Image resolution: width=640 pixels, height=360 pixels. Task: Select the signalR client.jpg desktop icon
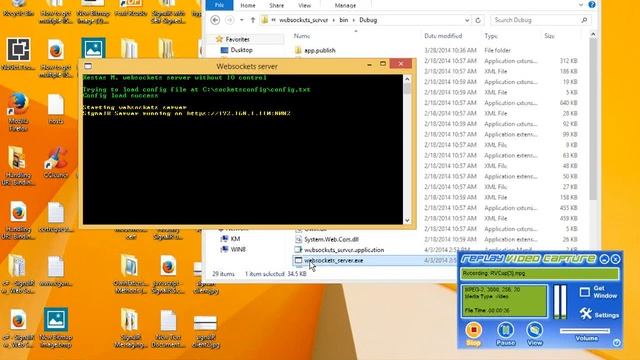[205, 331]
